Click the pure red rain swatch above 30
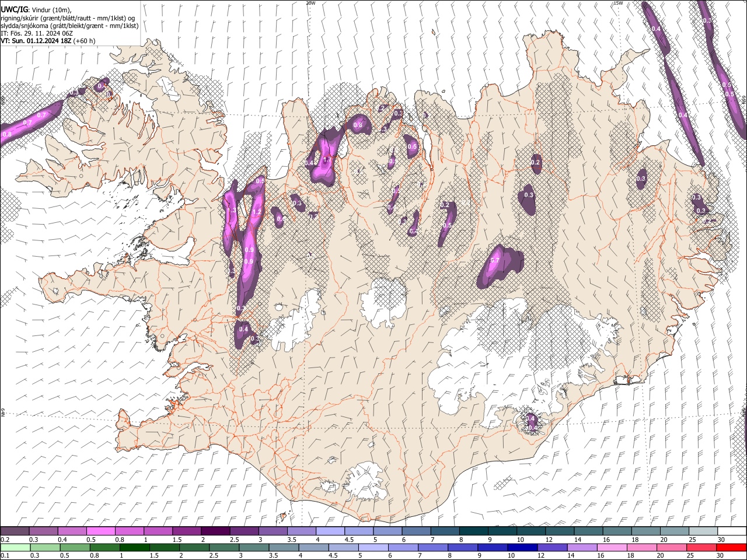This screenshot has width=747, height=560. tap(731, 547)
